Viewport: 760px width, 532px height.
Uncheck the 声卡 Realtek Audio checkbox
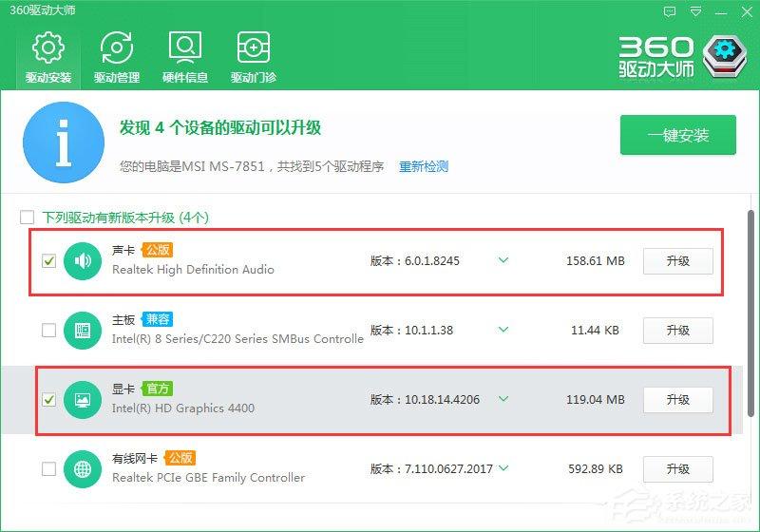(49, 261)
